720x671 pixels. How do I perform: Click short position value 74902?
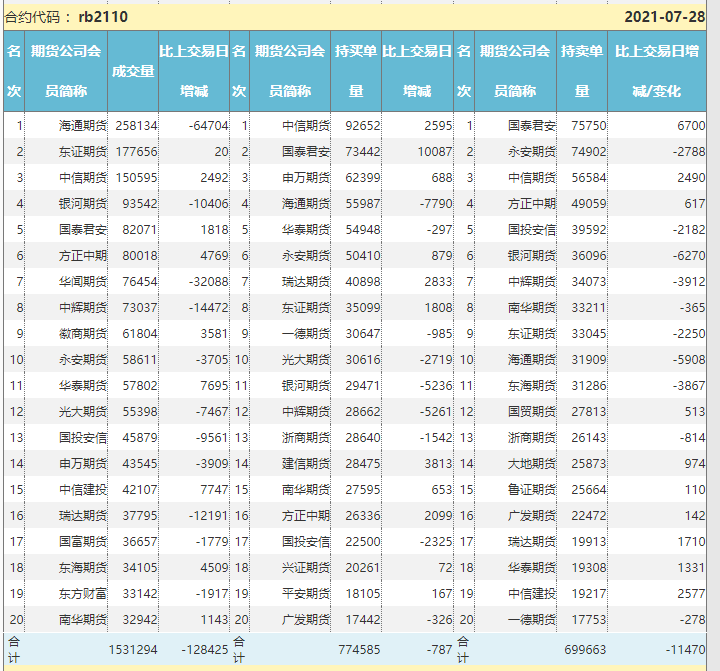589,152
